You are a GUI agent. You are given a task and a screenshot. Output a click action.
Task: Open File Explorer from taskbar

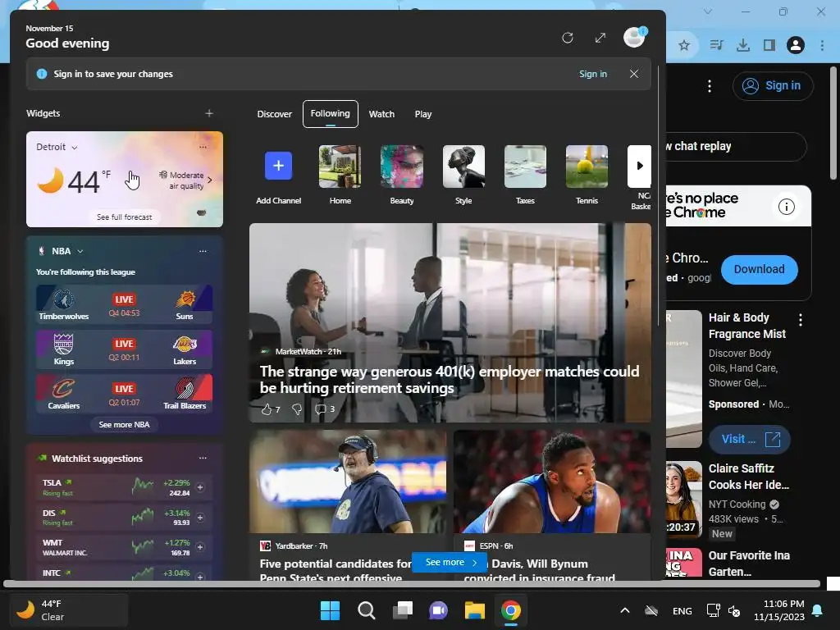pos(475,610)
